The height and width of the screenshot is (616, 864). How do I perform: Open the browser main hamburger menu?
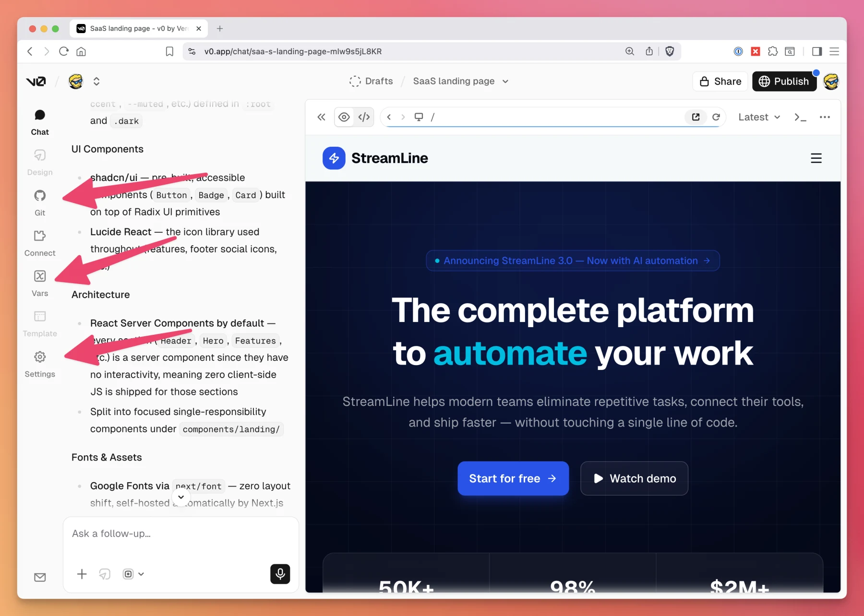pos(834,51)
